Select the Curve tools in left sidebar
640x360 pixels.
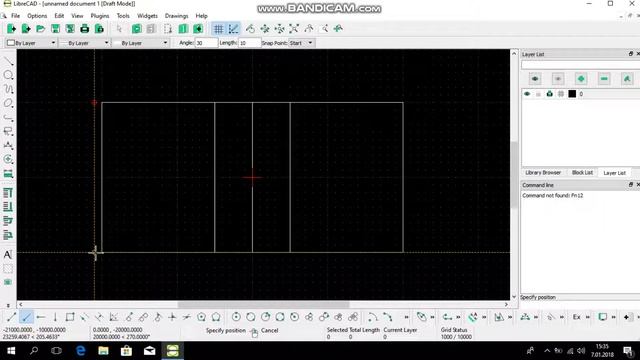pos(8,89)
